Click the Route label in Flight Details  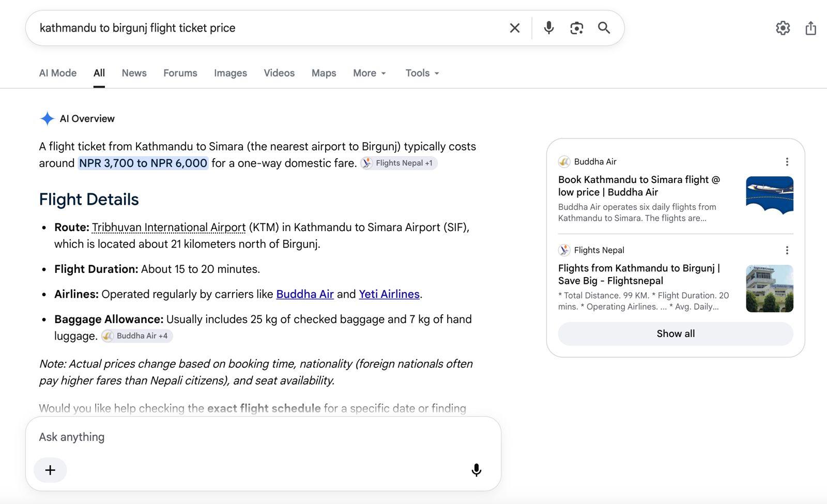72,227
